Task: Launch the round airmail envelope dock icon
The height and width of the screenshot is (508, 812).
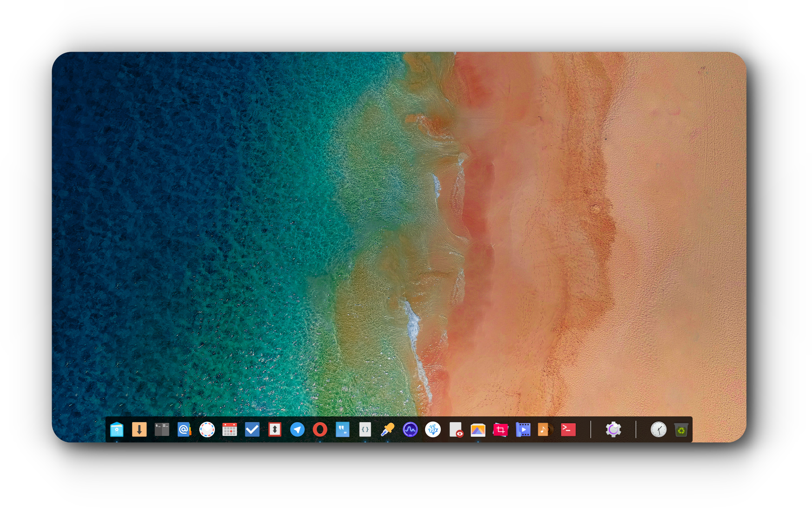Action: point(207,430)
